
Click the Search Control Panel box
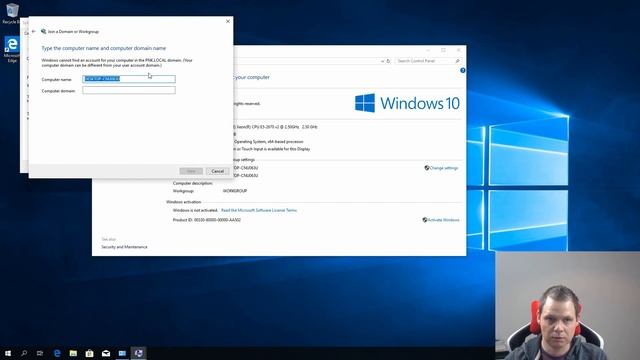click(x=424, y=61)
